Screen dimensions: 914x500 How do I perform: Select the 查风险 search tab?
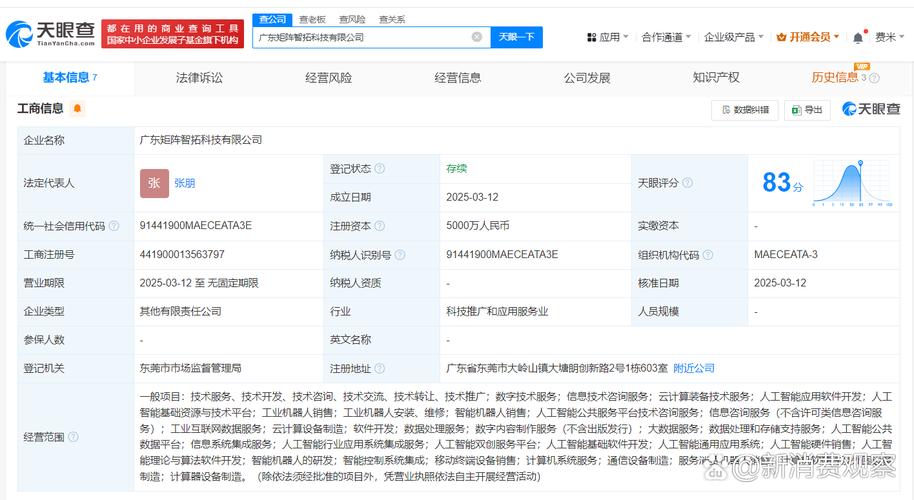click(x=352, y=19)
